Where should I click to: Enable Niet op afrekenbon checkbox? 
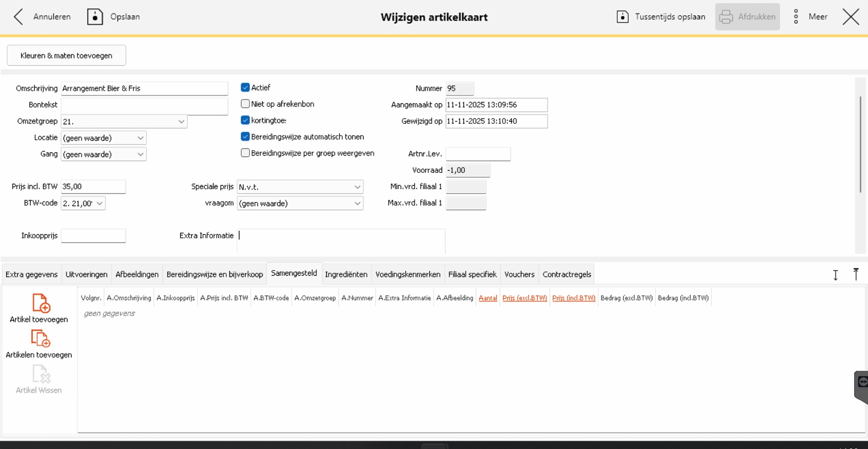coord(245,104)
